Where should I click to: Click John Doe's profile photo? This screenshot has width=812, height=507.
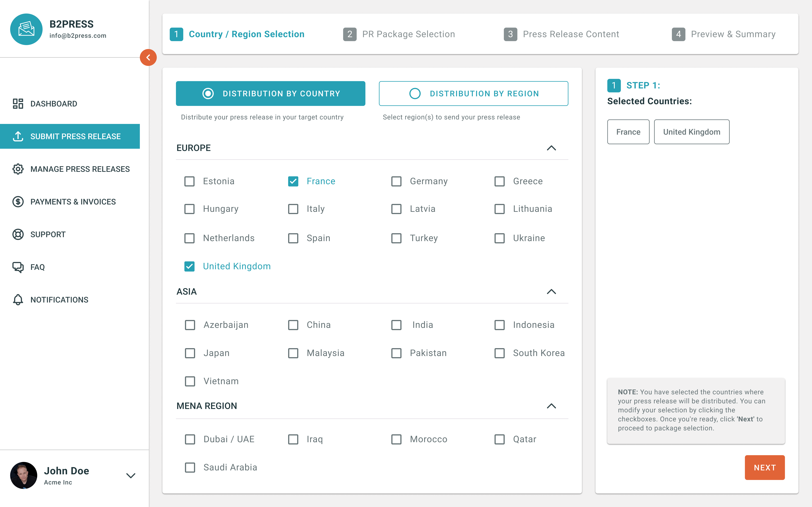[24, 475]
